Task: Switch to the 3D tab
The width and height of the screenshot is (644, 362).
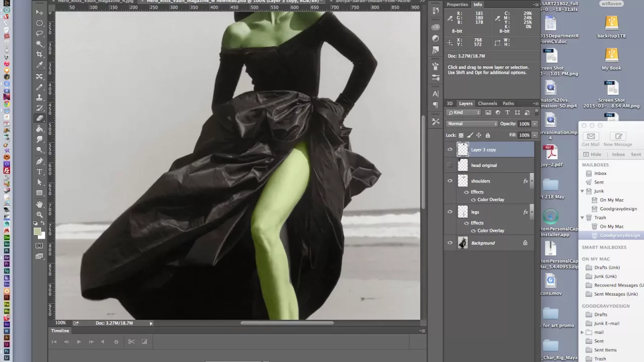Action: click(450, 104)
